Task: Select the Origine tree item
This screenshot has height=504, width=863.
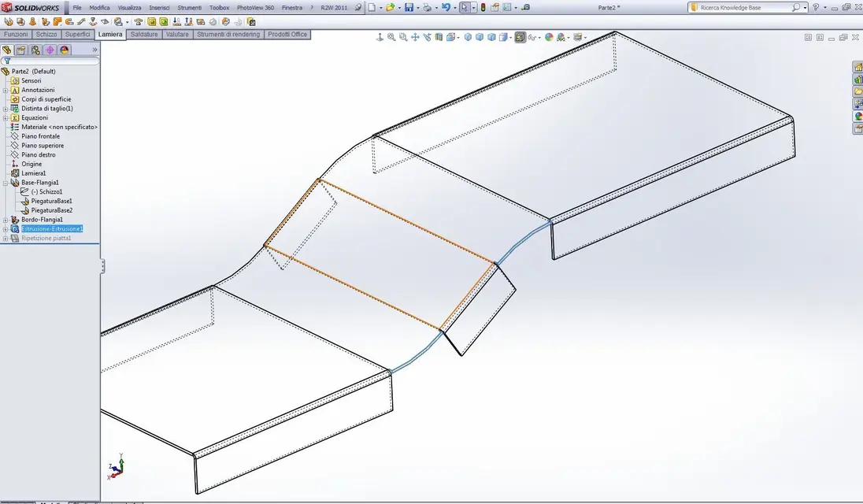Action: pos(31,164)
